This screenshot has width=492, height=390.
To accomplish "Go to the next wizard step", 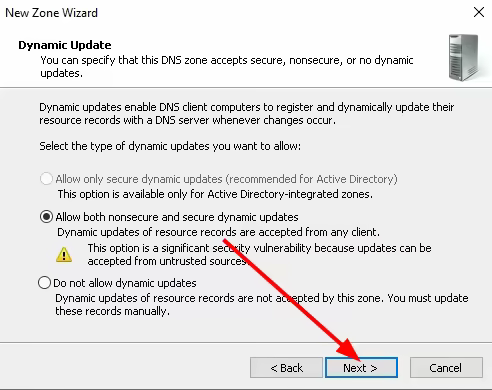I will (361, 368).
